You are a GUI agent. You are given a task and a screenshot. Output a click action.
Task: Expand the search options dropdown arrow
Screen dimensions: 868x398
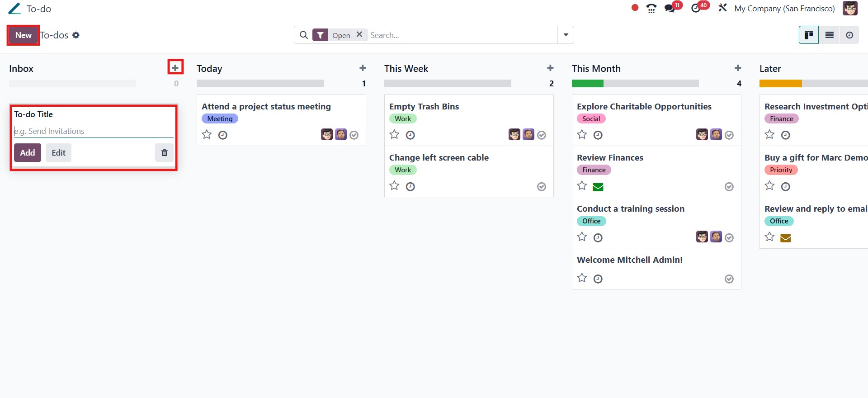tap(566, 35)
